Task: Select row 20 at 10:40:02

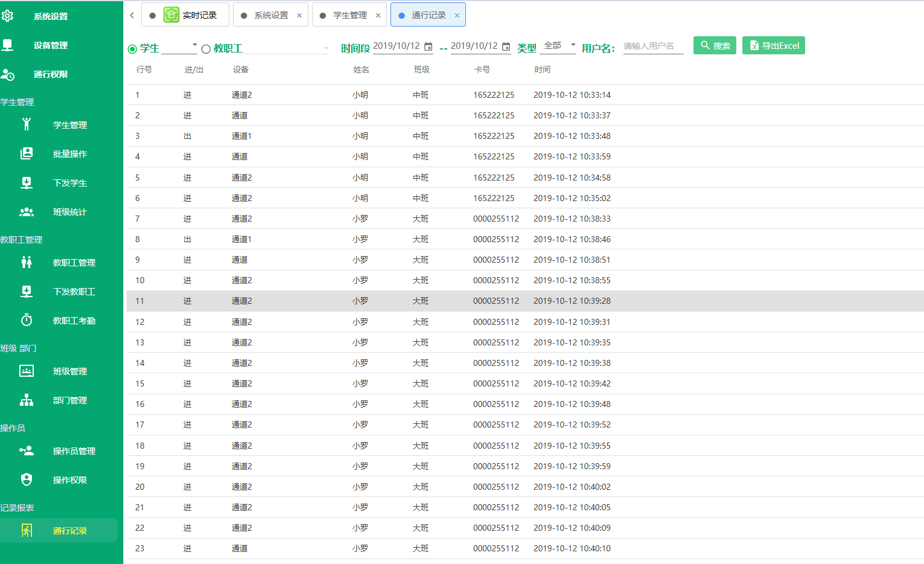Action: (x=525, y=487)
